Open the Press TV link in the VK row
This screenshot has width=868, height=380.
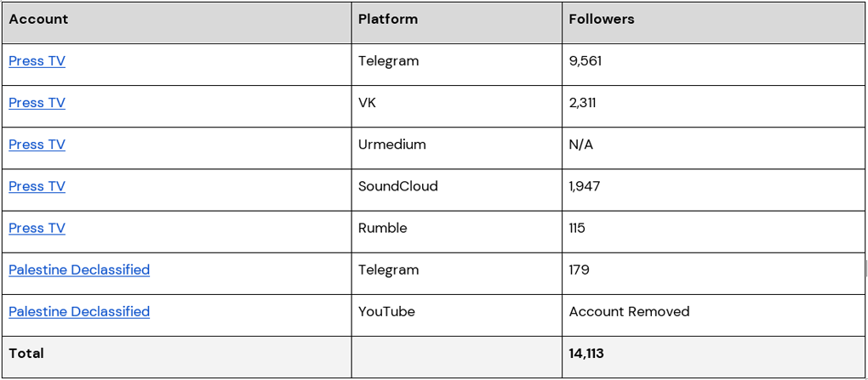point(37,103)
